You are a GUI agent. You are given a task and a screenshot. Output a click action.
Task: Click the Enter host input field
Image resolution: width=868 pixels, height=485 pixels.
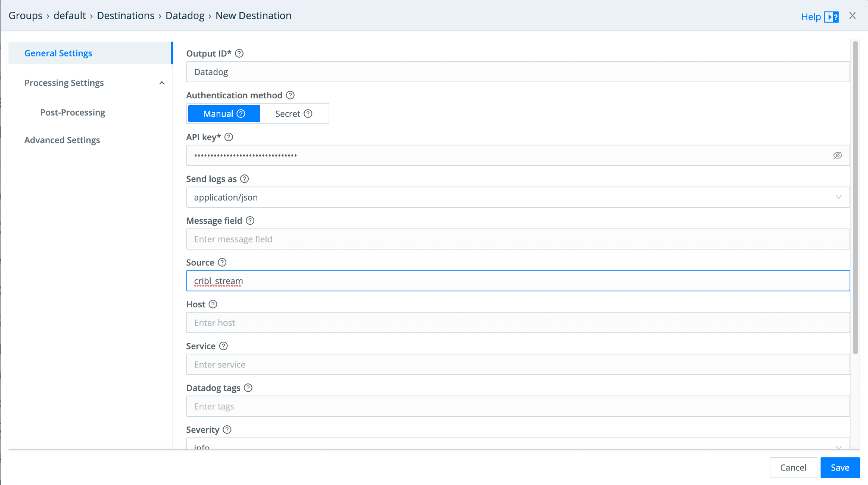click(x=517, y=323)
